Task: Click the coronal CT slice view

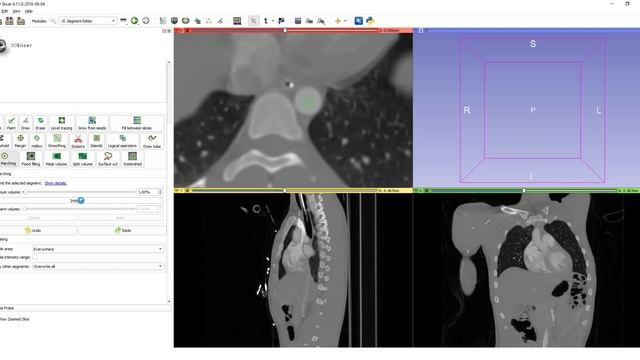Action: tap(527, 270)
